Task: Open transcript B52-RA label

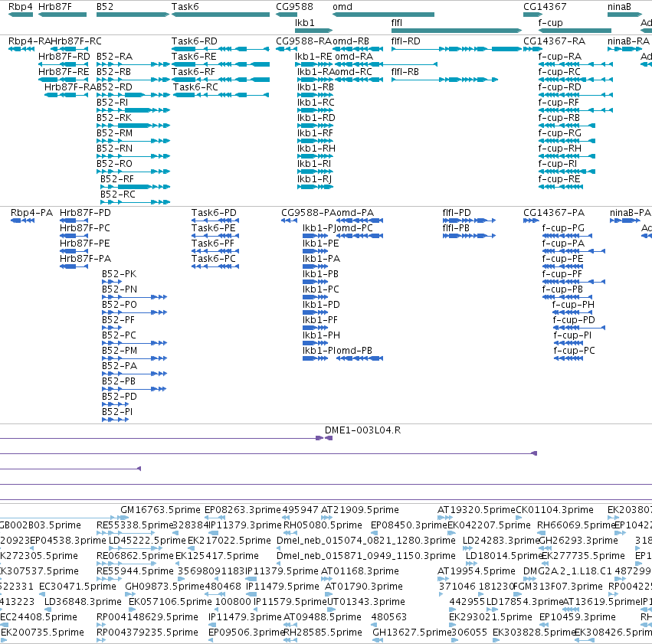Action: coord(114,57)
